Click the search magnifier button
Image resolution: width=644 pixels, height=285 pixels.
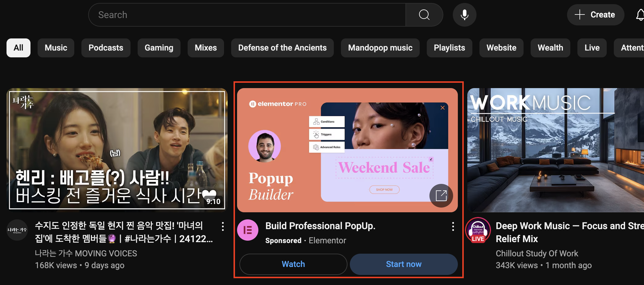pos(424,15)
